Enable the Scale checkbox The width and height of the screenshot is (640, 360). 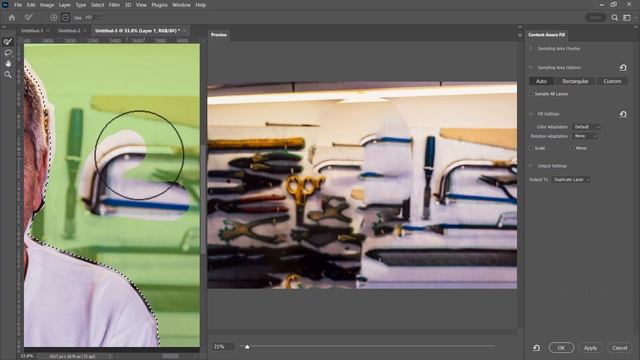click(531, 148)
